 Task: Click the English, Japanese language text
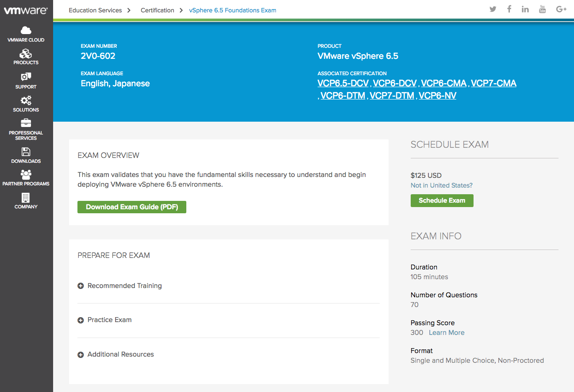(x=115, y=84)
